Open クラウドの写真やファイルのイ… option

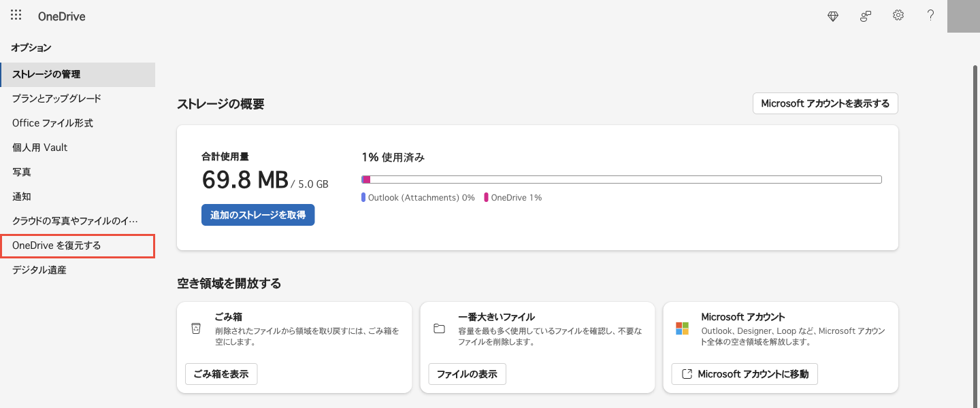[x=78, y=221]
